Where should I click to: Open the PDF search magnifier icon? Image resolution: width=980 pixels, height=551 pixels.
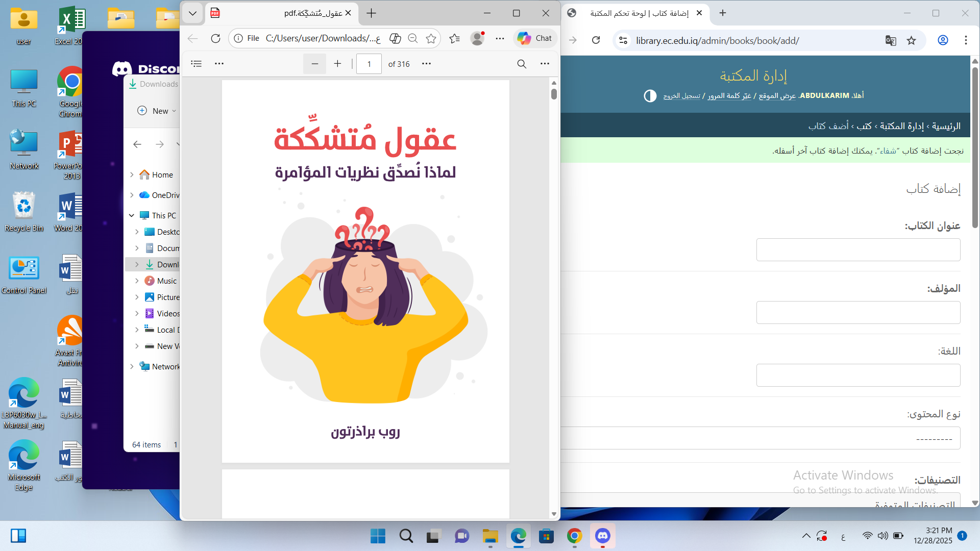pyautogui.click(x=522, y=64)
